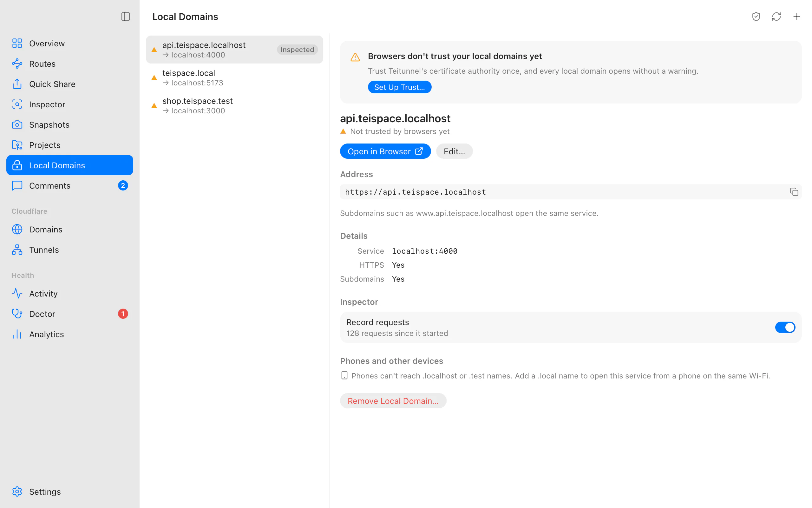This screenshot has height=508, width=812.
Task: Click the https://api.teispace.localhost address field
Action: pos(570,192)
